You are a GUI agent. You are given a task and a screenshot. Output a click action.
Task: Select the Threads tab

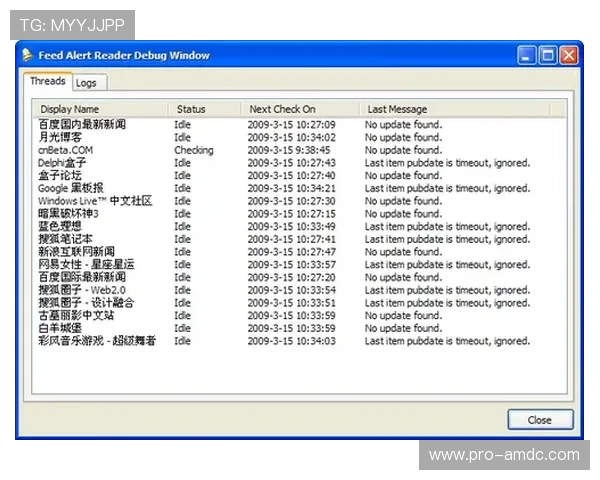click(48, 82)
